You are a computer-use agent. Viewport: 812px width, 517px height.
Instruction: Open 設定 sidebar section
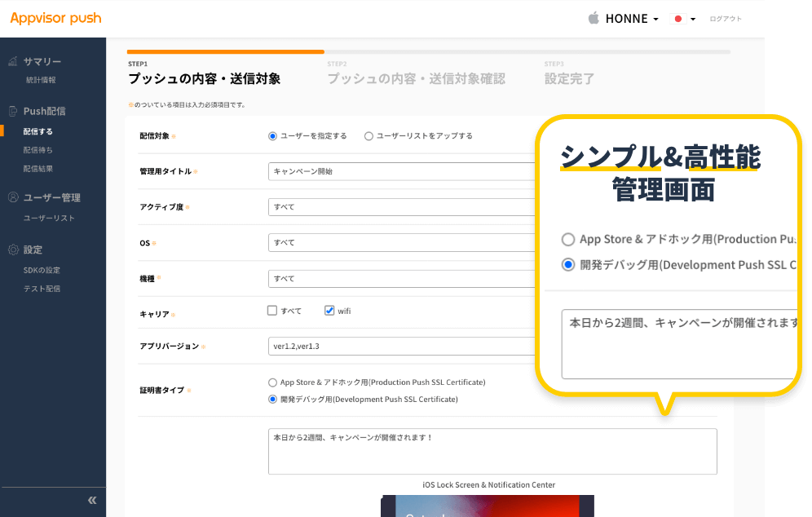tap(33, 250)
